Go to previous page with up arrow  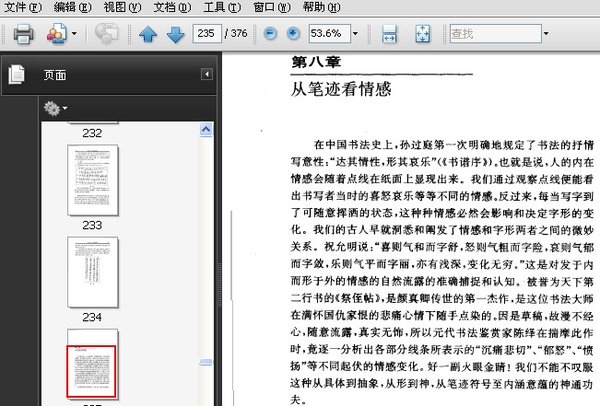[x=148, y=34]
